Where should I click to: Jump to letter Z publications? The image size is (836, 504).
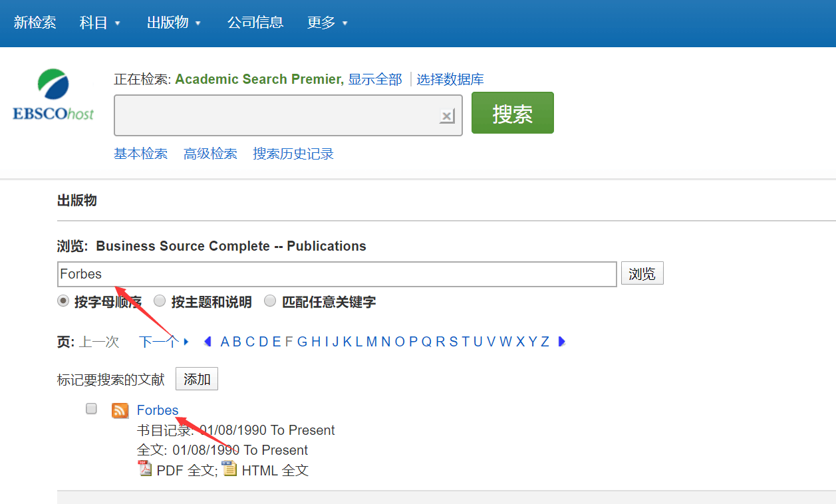click(545, 342)
